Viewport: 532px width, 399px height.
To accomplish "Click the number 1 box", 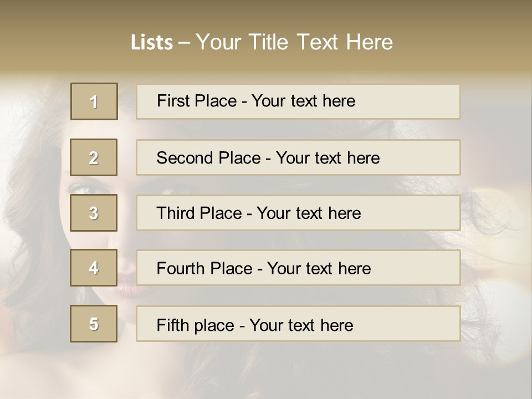I will (94, 101).
